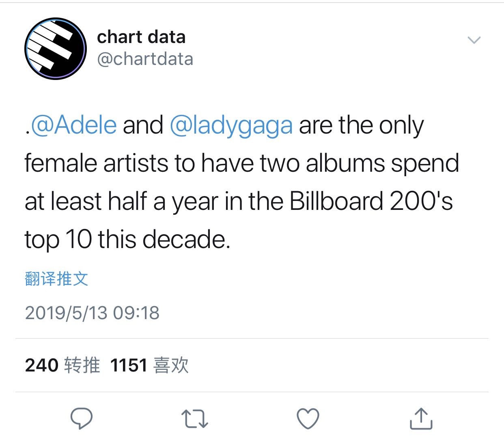Open the @Adele mention link
The height and width of the screenshot is (436, 504).
pos(74,125)
